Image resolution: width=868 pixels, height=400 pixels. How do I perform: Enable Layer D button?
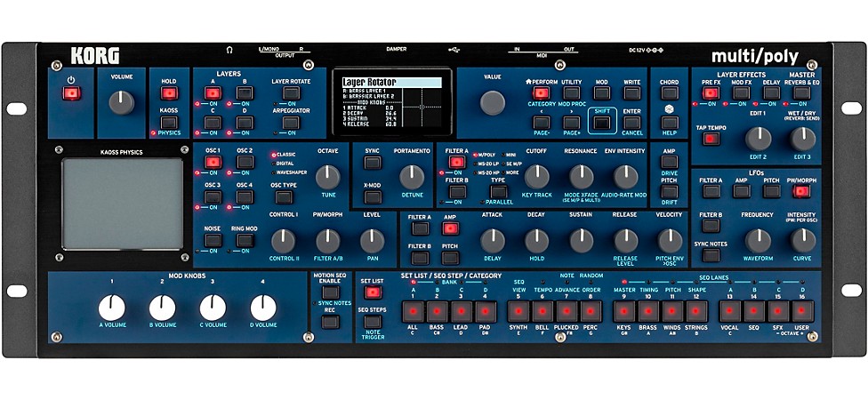pos(245,123)
